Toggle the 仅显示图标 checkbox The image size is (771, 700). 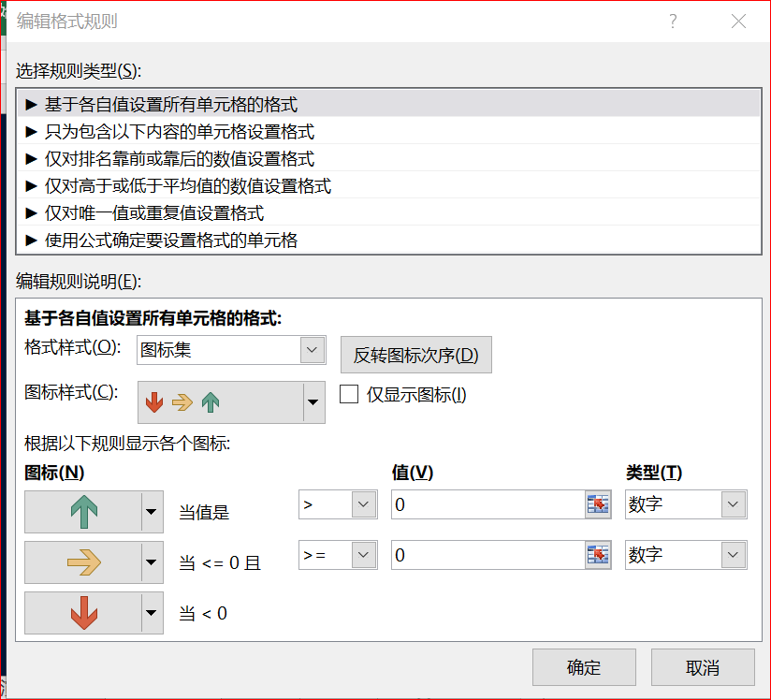click(x=349, y=394)
